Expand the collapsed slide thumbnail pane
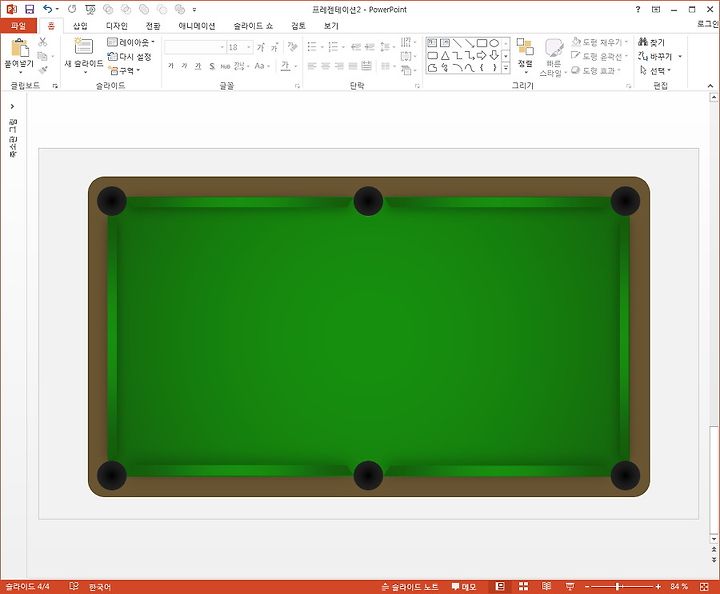This screenshot has height=594, width=720. (12, 106)
